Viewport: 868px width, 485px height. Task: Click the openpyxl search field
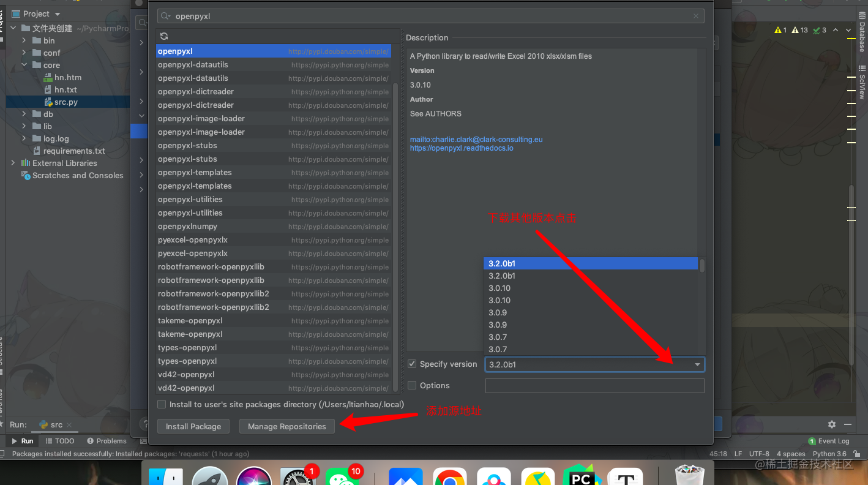430,17
